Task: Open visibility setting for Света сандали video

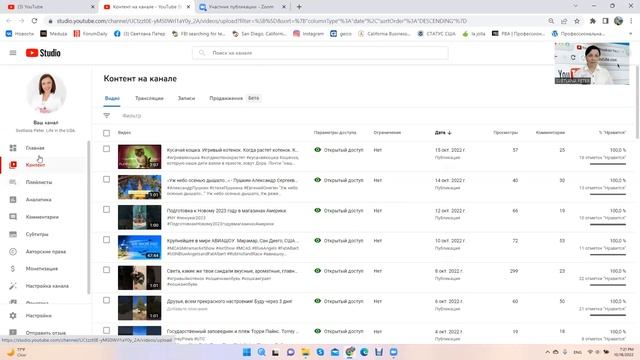Action: pos(339,271)
